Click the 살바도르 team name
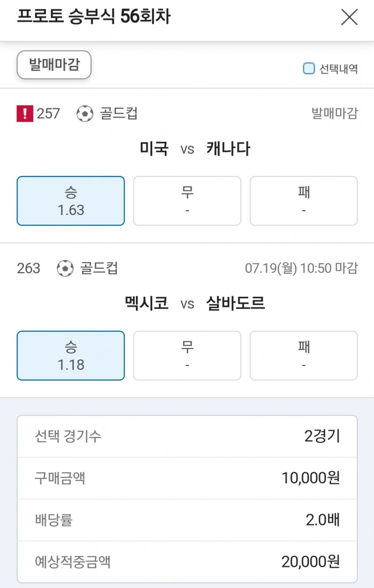374x588 pixels. [x=235, y=303]
